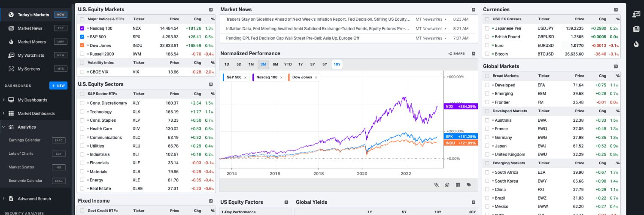Expand the Market News panel with its arrow icon

pos(473,9)
